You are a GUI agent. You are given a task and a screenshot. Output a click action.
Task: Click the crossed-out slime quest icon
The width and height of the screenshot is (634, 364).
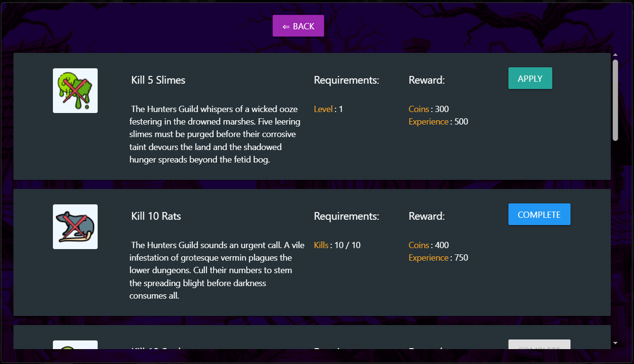pos(75,90)
